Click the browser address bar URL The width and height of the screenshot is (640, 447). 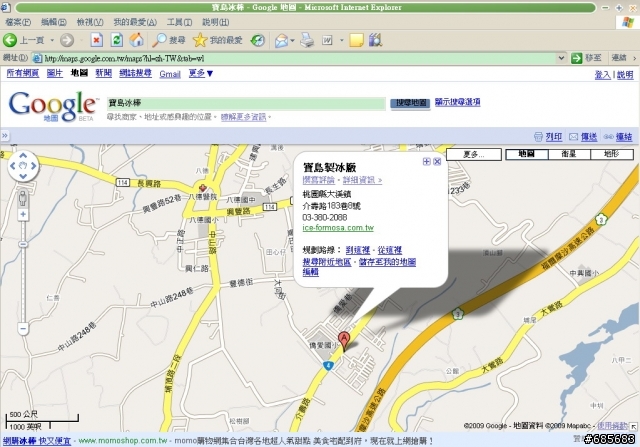pos(124,58)
